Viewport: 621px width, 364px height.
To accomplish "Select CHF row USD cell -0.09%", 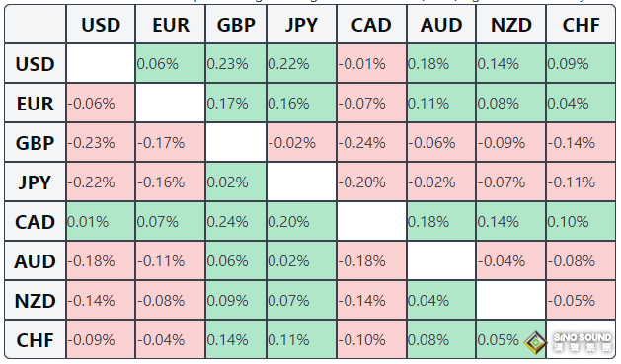I will click(101, 340).
